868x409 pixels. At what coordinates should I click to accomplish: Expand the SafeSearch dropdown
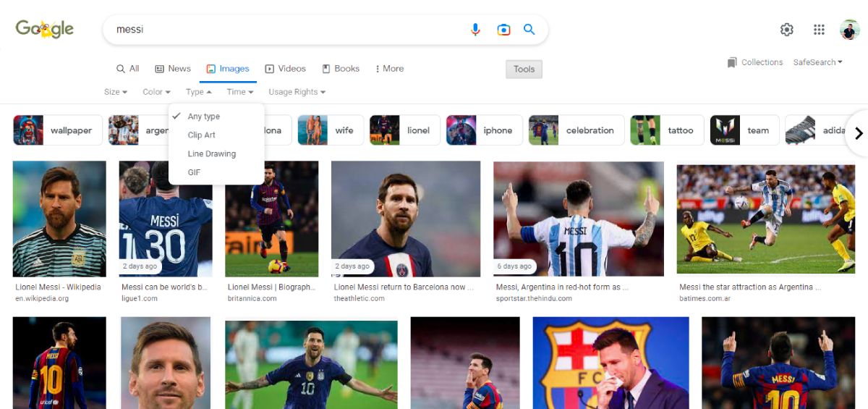point(817,62)
